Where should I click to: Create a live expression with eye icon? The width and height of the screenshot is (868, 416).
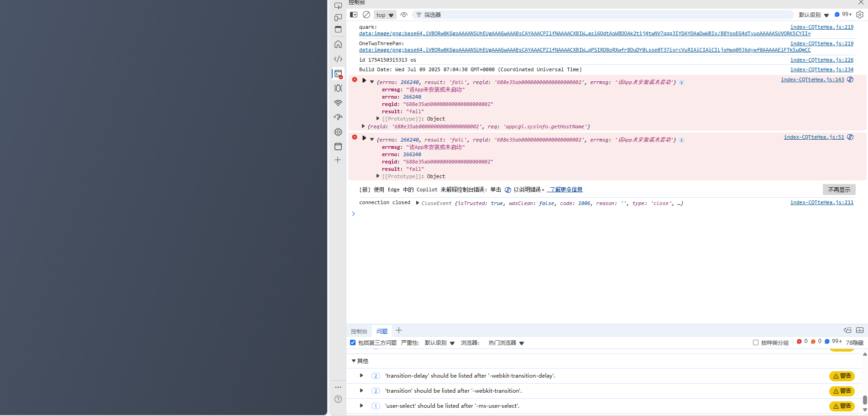pyautogui.click(x=404, y=15)
